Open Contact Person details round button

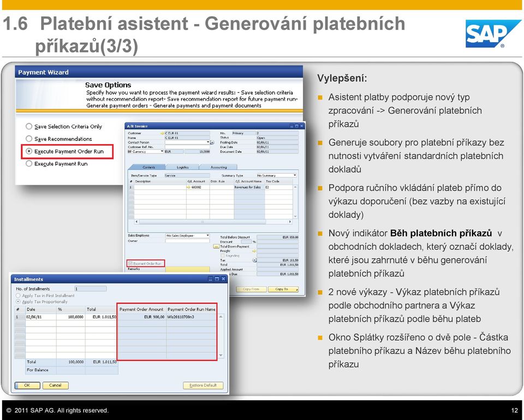[212, 143]
